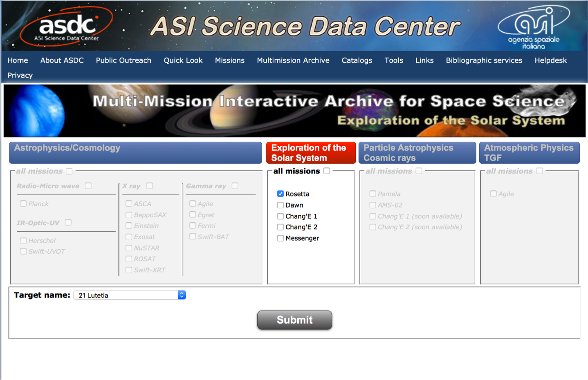The height and width of the screenshot is (380, 588).
Task: Tick the AMS-02 checkbox
Action: coord(373,205)
